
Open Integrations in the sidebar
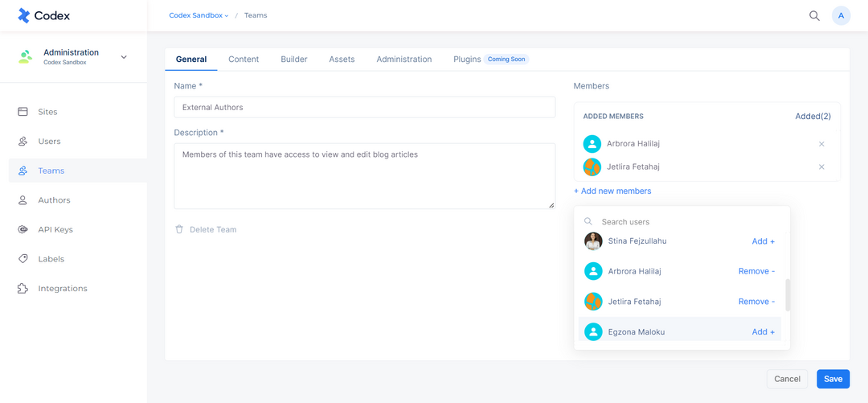point(62,289)
